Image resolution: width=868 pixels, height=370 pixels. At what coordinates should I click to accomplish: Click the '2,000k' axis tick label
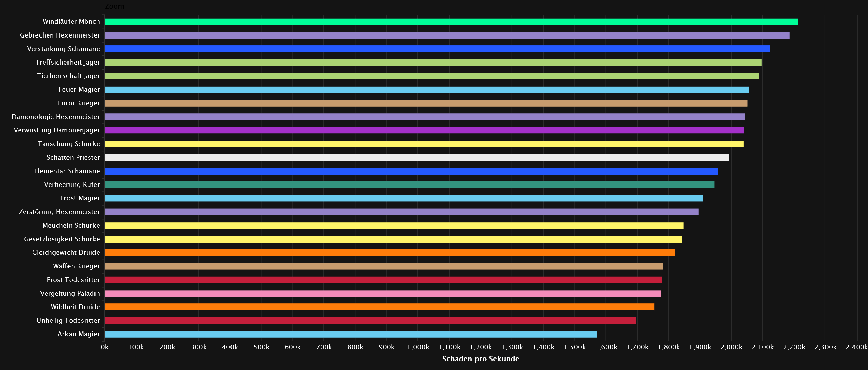tap(732, 347)
